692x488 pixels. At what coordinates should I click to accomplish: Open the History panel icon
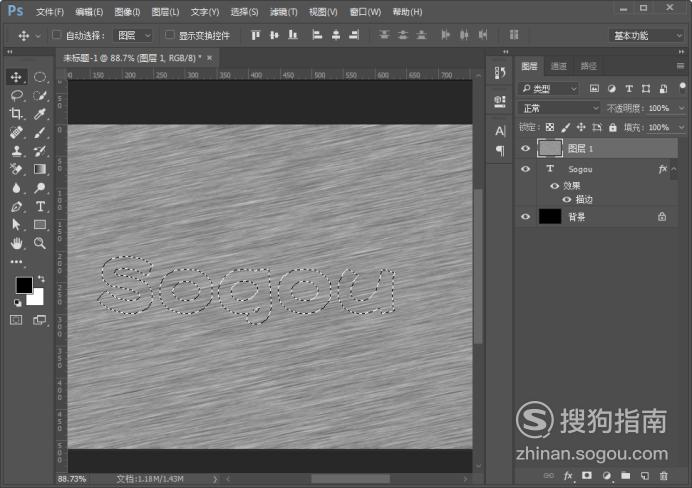(500, 73)
